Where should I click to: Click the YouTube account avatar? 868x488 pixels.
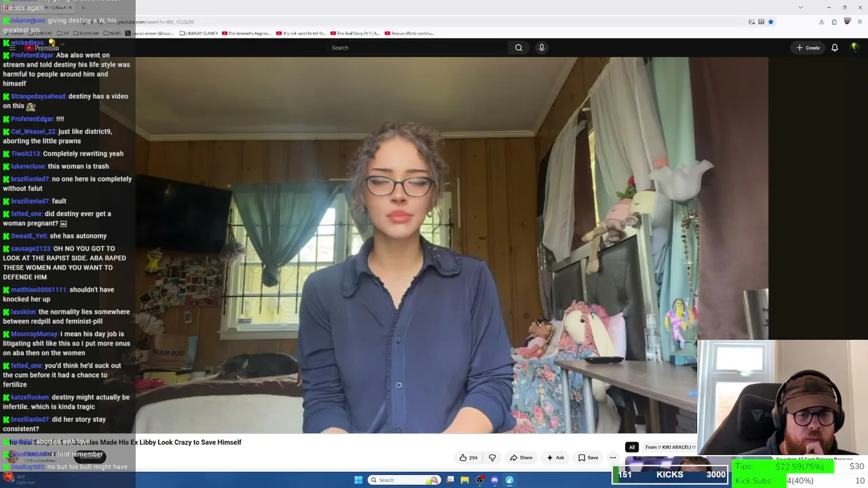[x=854, y=47]
